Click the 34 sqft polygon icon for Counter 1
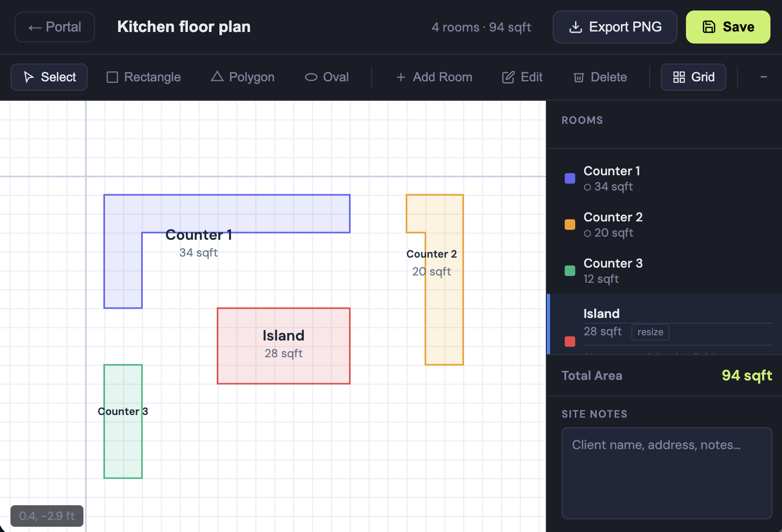782x532 pixels. pos(587,187)
